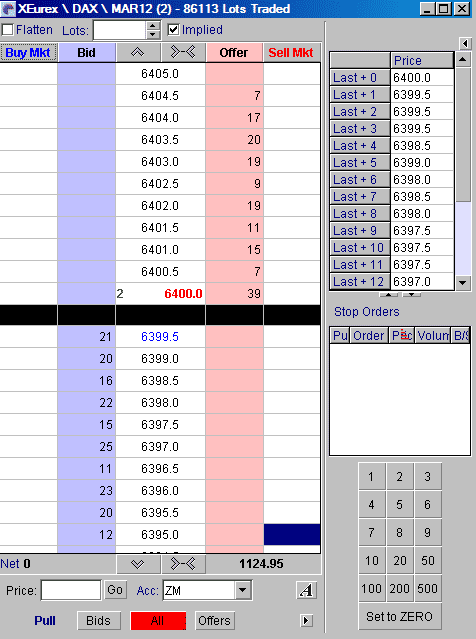Click in the Price input field
This screenshot has width=476, height=639.
tap(71, 590)
